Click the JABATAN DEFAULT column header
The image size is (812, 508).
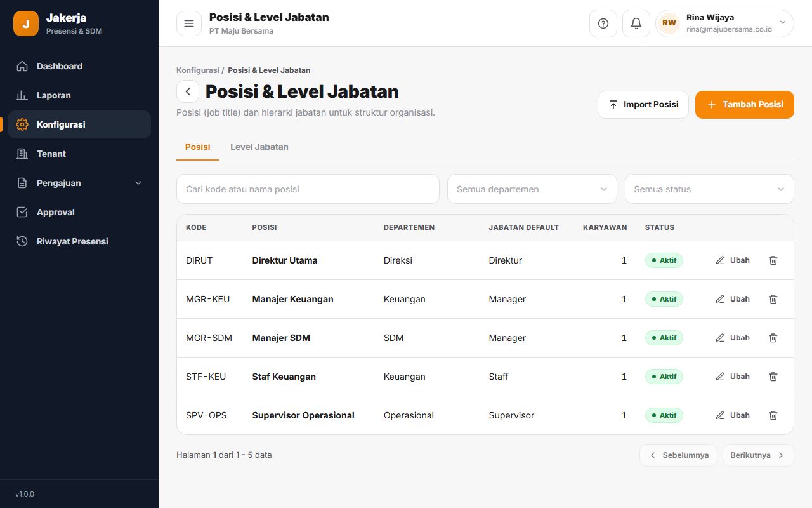coord(523,227)
